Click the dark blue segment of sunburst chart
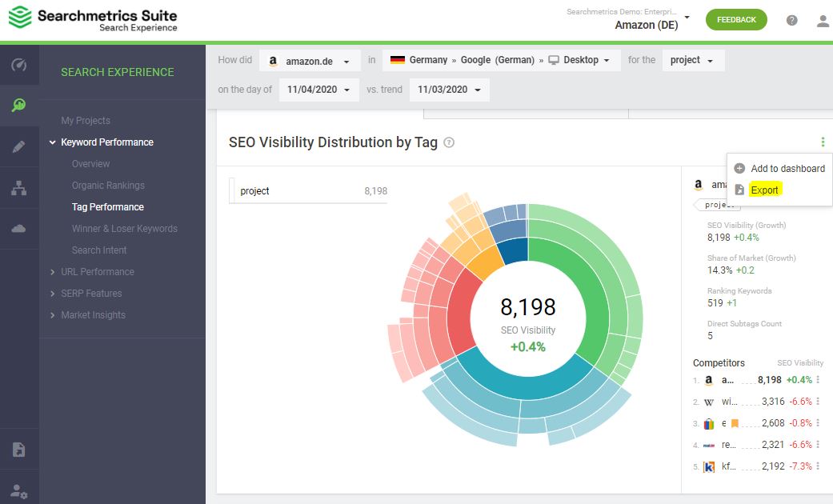The height and width of the screenshot is (504, 833). pos(515,250)
